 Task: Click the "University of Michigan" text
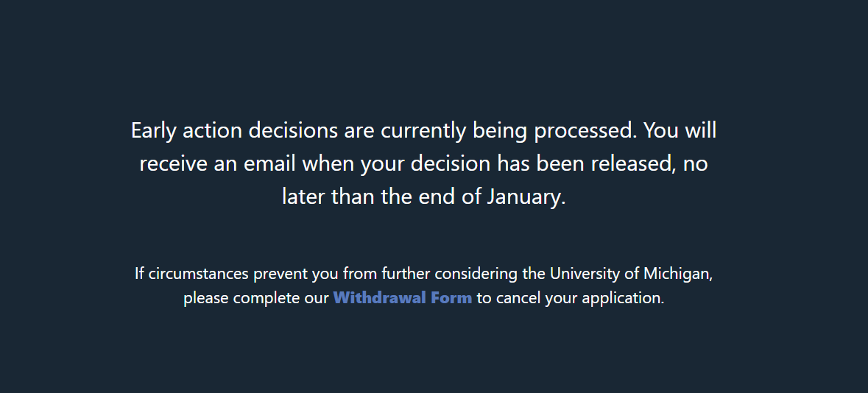click(x=629, y=274)
